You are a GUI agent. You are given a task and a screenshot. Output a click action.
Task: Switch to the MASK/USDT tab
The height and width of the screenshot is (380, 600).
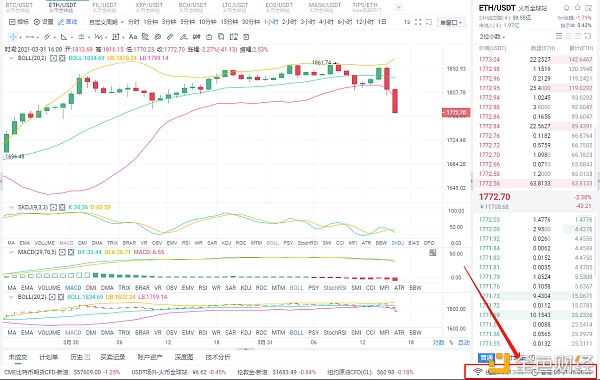[325, 7]
